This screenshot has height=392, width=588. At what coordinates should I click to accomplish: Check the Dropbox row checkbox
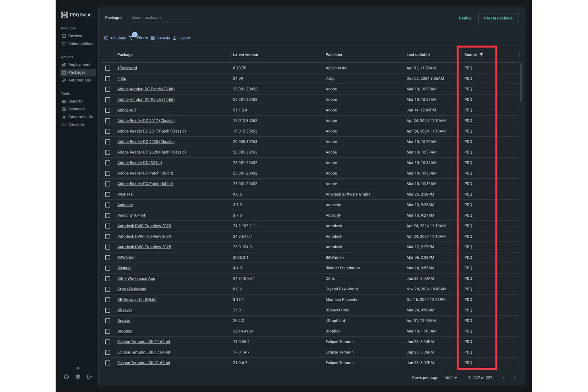coord(108,331)
